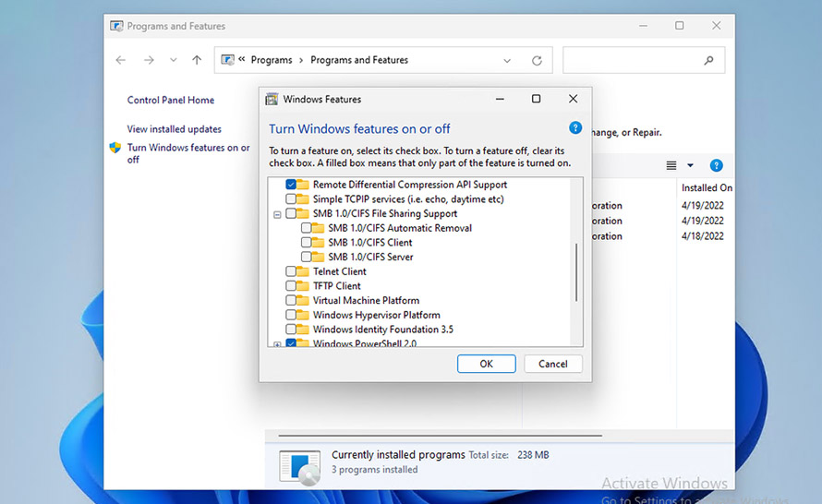Viewport: 822px width, 504px height.
Task: Click the installed programs disc icon
Action: [300, 467]
